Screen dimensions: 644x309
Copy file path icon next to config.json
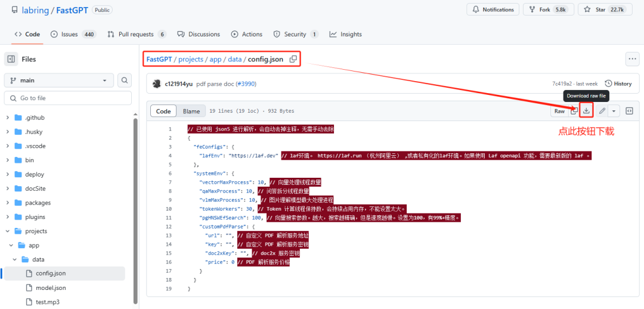click(293, 59)
